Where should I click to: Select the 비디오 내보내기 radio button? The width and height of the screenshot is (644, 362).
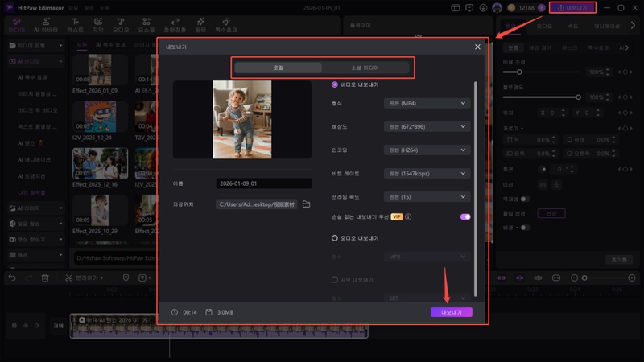point(335,84)
